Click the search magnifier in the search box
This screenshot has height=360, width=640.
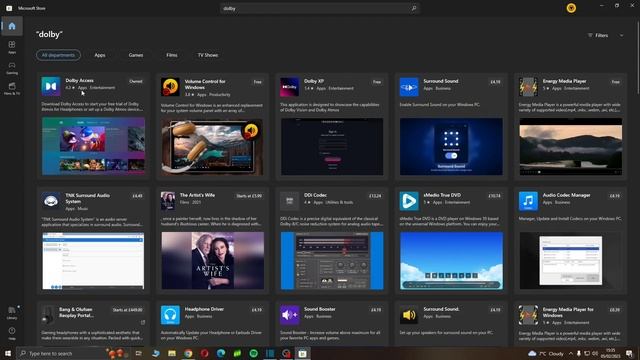pyautogui.click(x=413, y=8)
